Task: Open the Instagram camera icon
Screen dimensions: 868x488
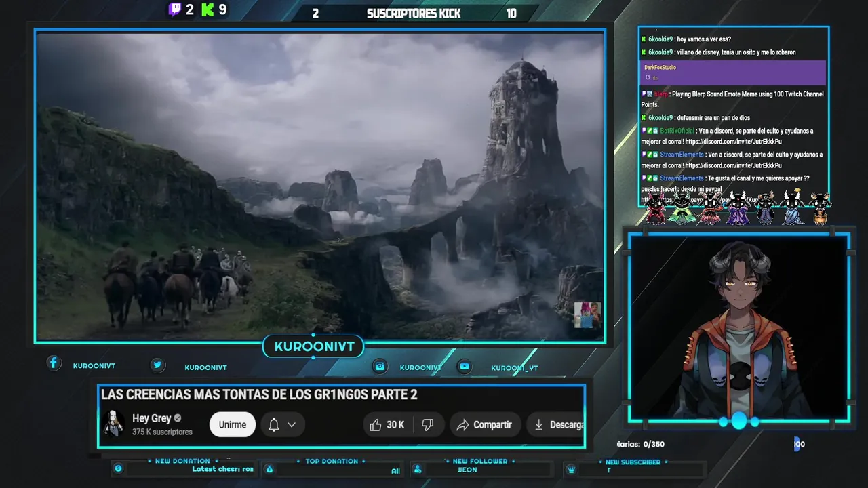Action: [380, 366]
